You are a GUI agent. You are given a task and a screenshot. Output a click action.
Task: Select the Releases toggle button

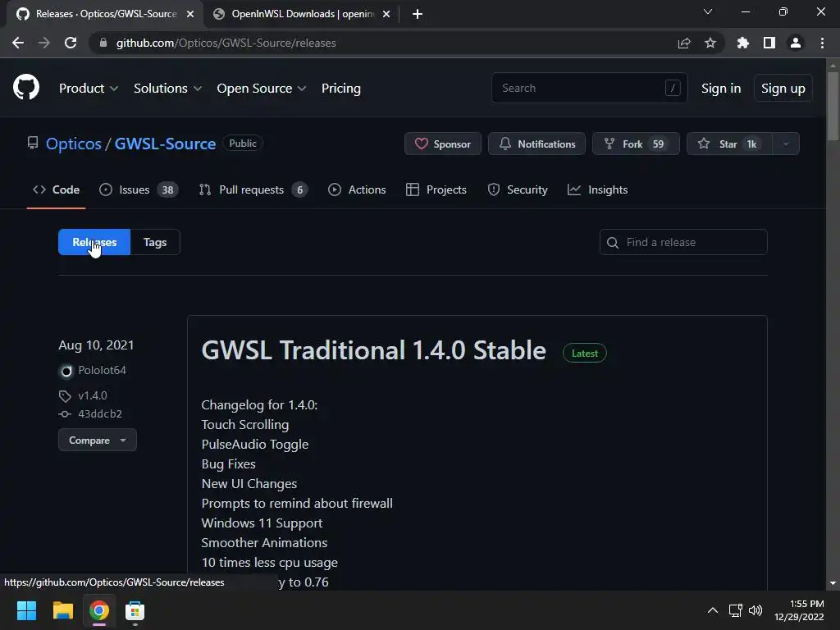pos(94,242)
